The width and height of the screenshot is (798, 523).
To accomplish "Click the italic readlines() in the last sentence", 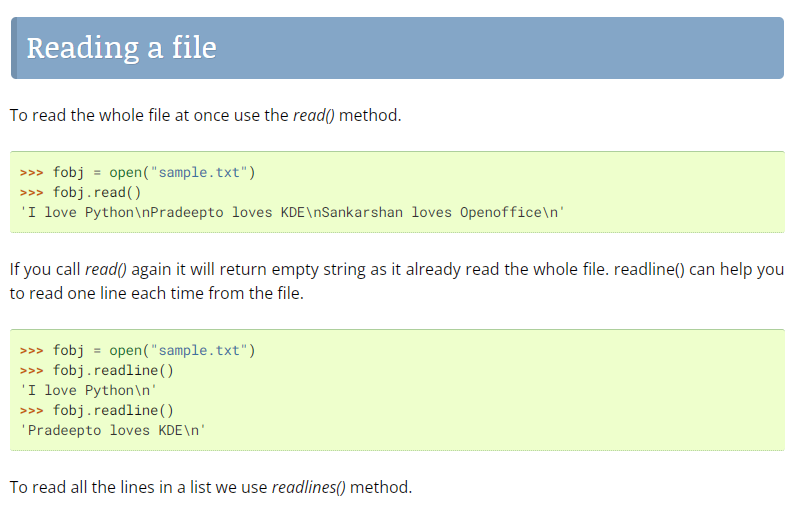I will (308, 488).
